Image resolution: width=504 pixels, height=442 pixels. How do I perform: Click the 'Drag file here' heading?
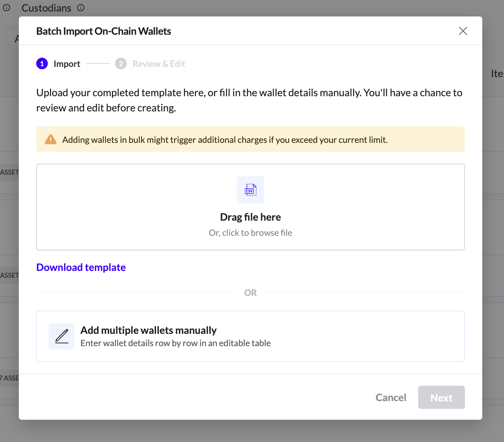click(x=250, y=217)
